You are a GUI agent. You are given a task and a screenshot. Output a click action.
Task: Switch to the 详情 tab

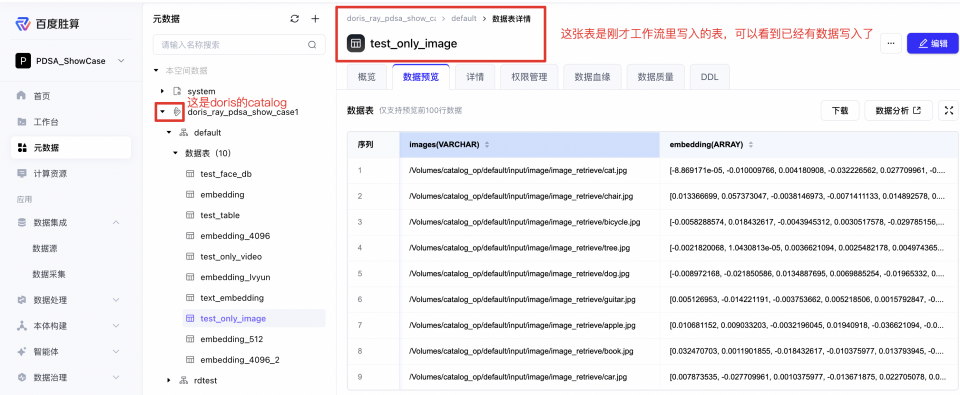click(475, 77)
